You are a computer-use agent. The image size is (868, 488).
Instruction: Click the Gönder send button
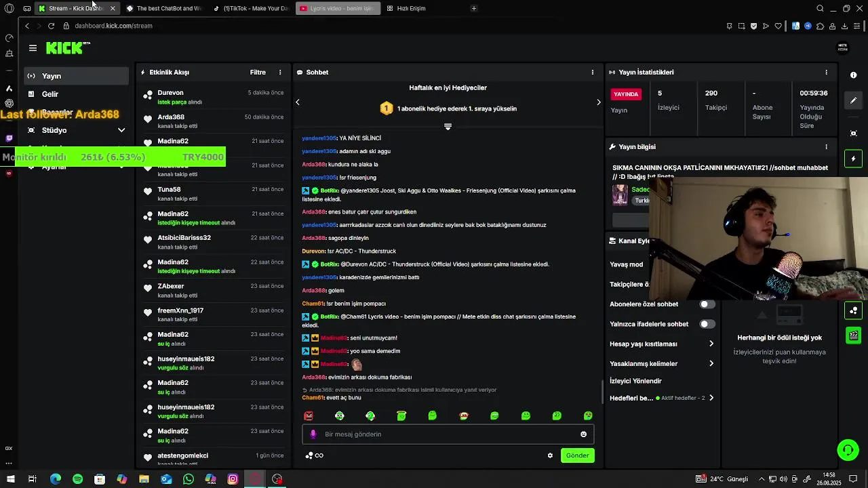[x=578, y=455]
